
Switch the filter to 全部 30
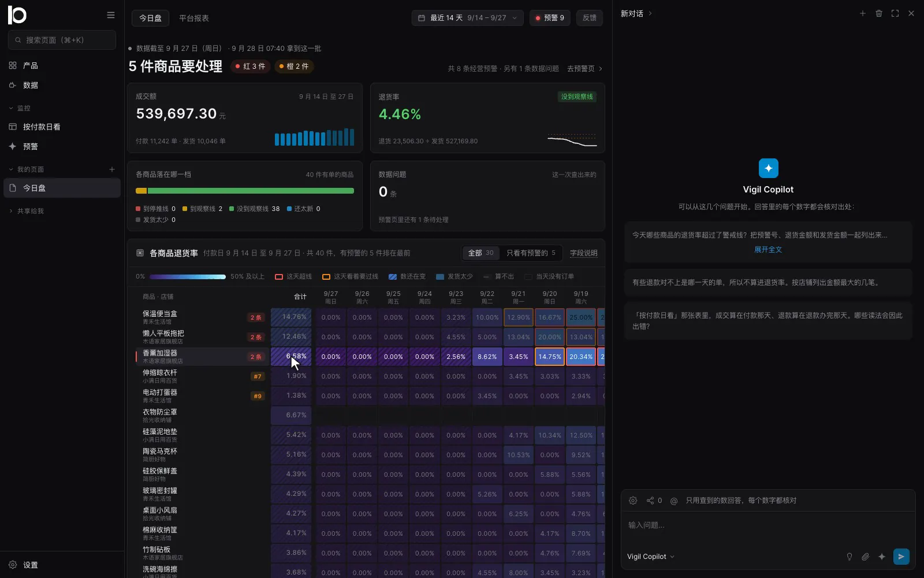(480, 253)
